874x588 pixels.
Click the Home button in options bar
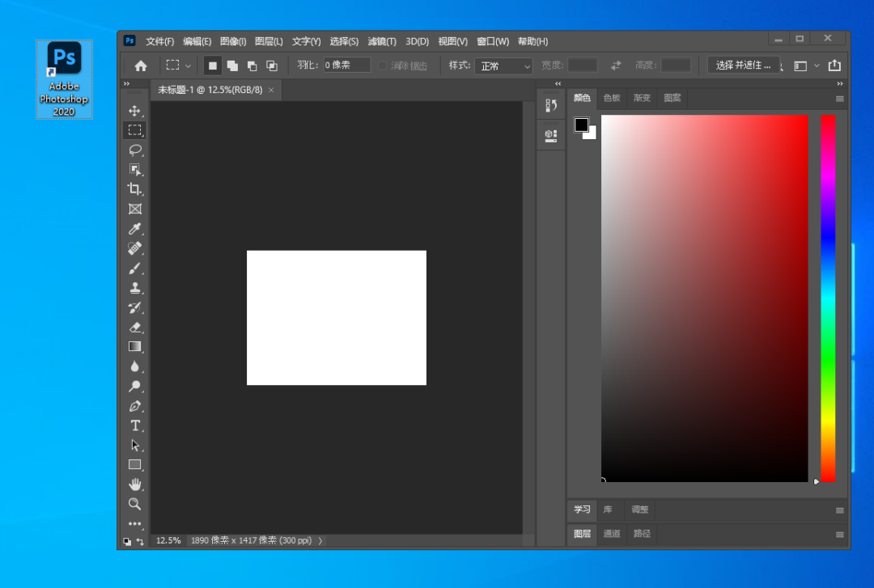(x=141, y=66)
